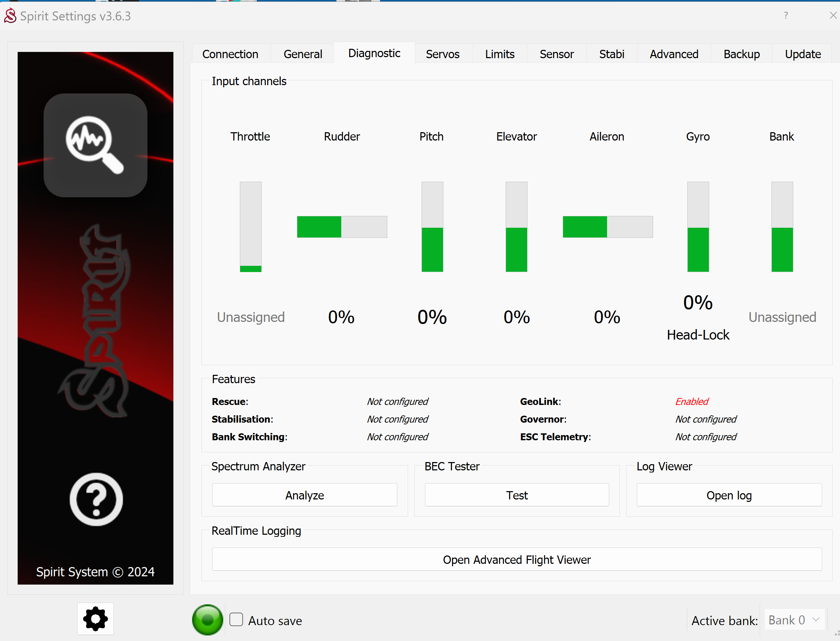Click the green connection status indicator
Image resolution: width=840 pixels, height=641 pixels.
pos(207,620)
